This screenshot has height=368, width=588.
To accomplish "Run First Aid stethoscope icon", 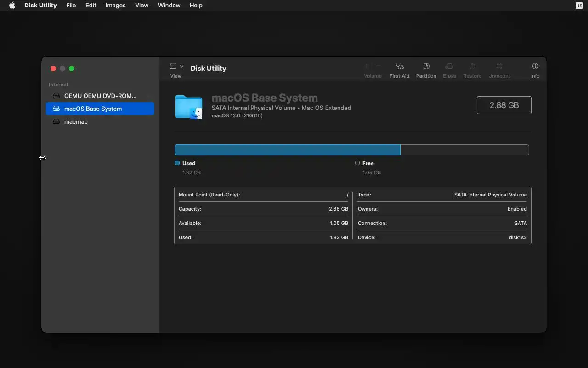I will click(x=399, y=66).
